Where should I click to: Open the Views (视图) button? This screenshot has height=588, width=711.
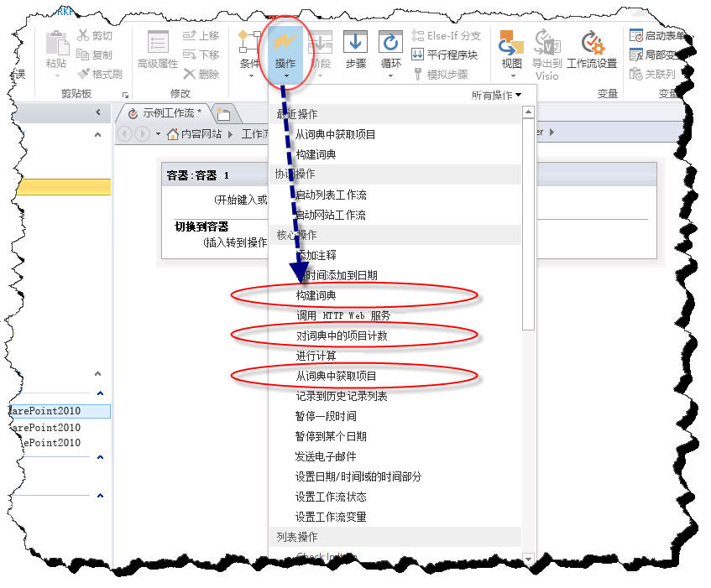tap(511, 54)
